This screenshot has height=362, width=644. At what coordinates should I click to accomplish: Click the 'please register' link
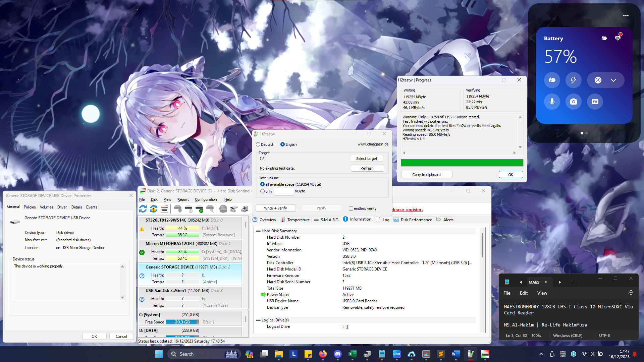(x=407, y=209)
